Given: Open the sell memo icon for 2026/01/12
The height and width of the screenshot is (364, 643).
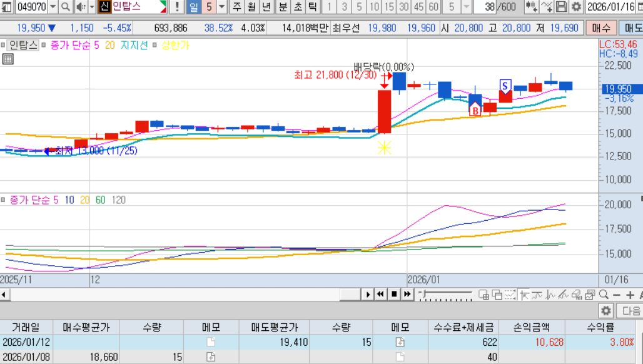Looking at the screenshot, I should click(400, 342).
